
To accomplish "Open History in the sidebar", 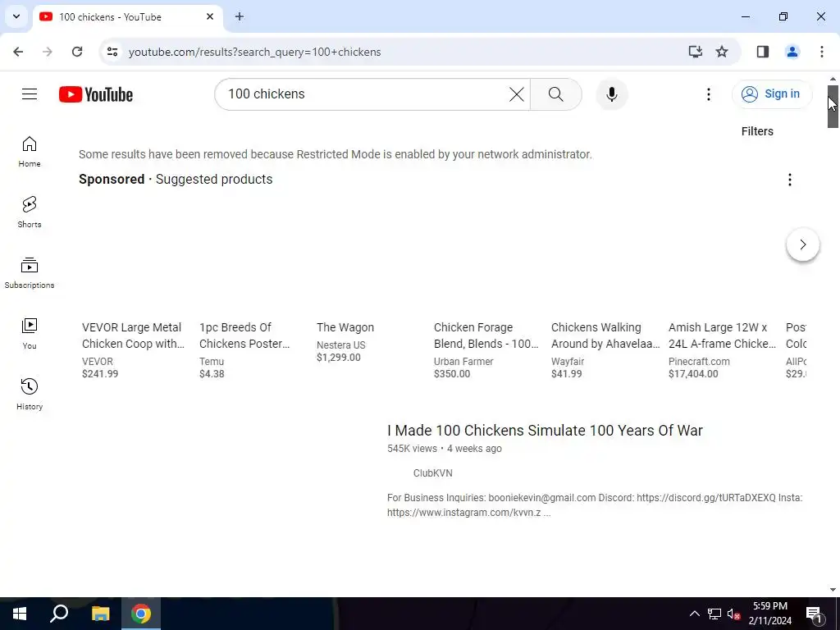I will point(30,394).
